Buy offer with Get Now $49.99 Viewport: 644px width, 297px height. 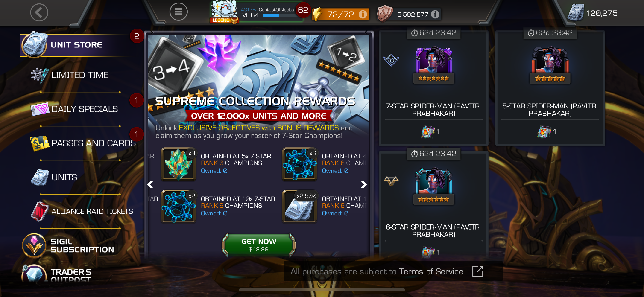click(x=259, y=245)
